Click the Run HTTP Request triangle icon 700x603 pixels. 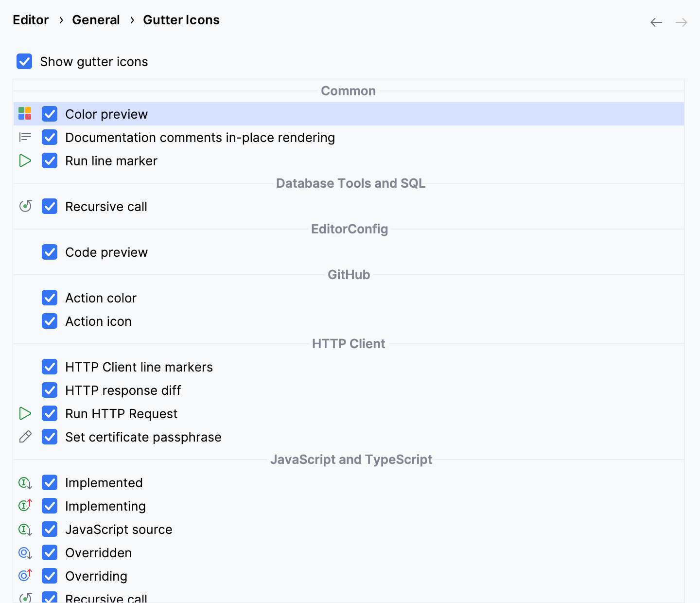point(25,413)
